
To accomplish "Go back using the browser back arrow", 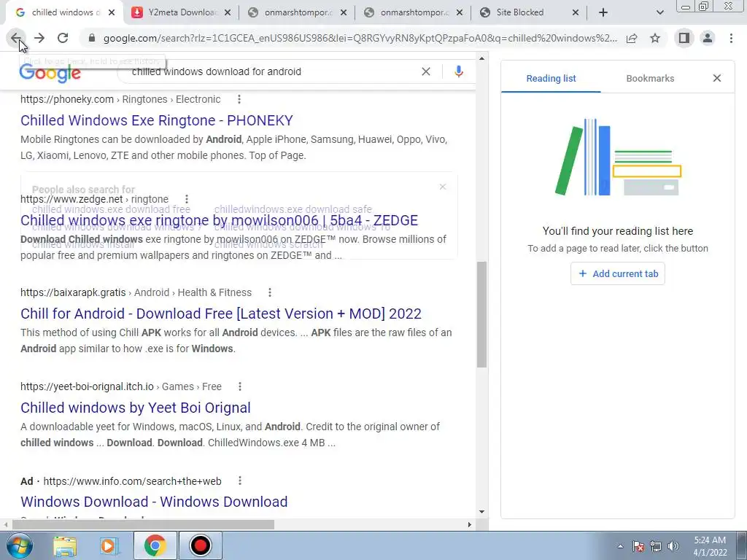I will coord(16,38).
